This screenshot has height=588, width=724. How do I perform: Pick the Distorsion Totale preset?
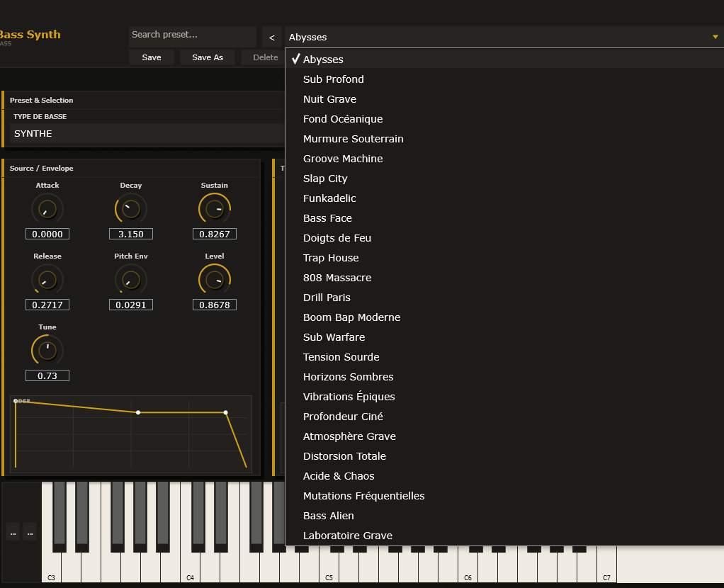tap(344, 456)
